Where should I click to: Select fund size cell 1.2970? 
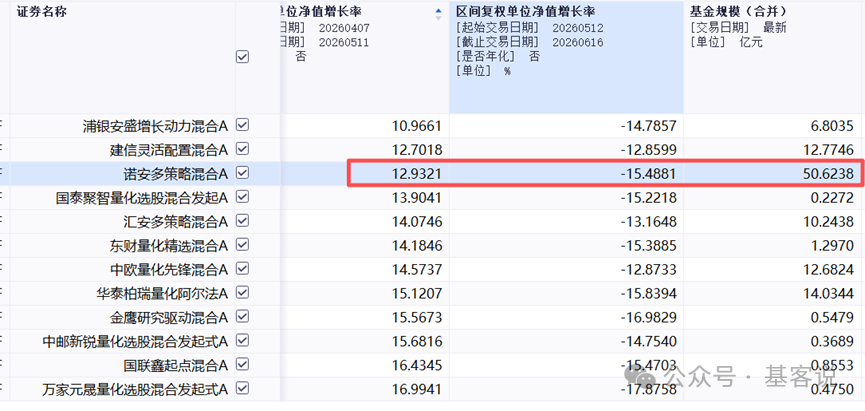pyautogui.click(x=832, y=246)
